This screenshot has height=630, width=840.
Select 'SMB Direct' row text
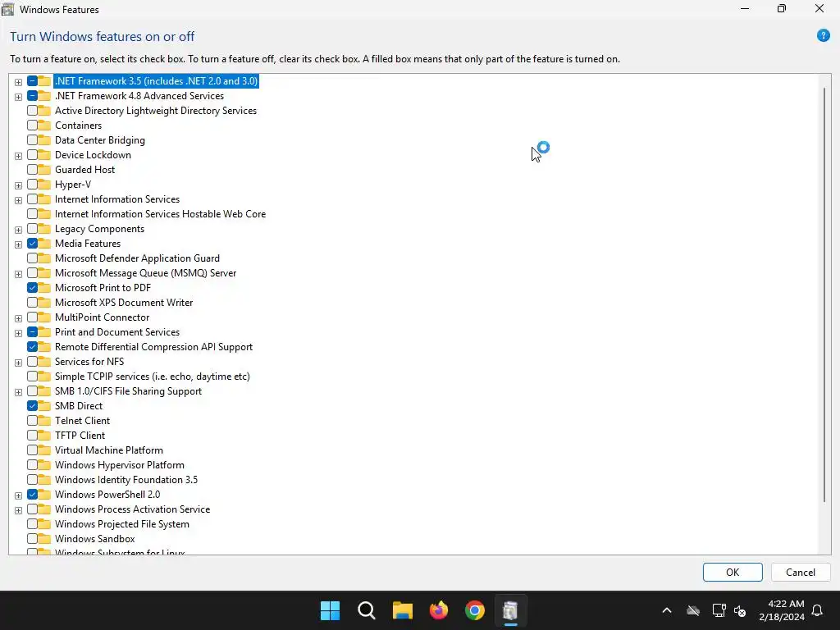pyautogui.click(x=78, y=405)
